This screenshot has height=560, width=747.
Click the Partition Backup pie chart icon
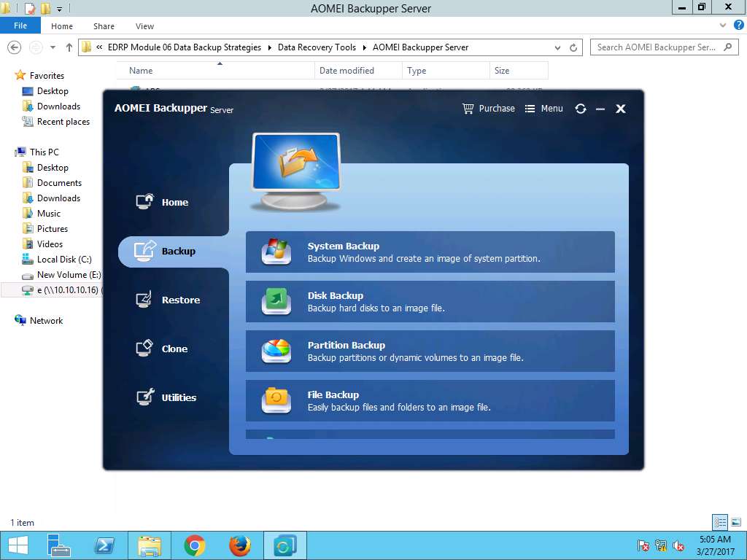(276, 351)
